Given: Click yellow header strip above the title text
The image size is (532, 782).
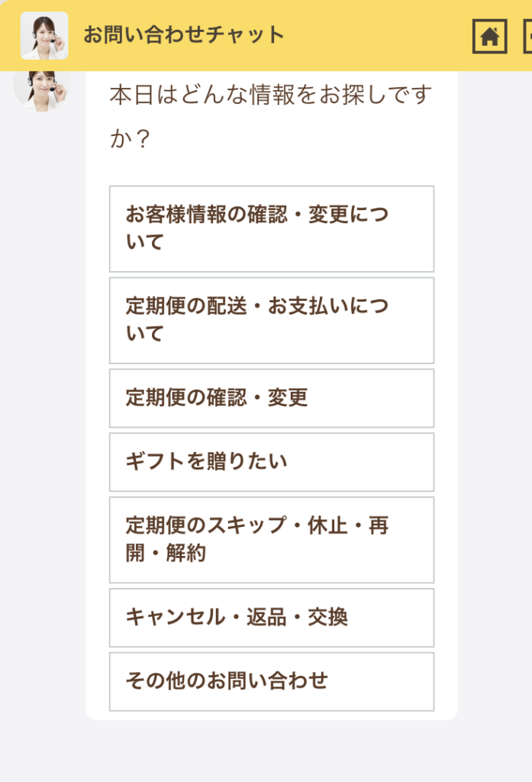Looking at the screenshot, I should 183,8.
